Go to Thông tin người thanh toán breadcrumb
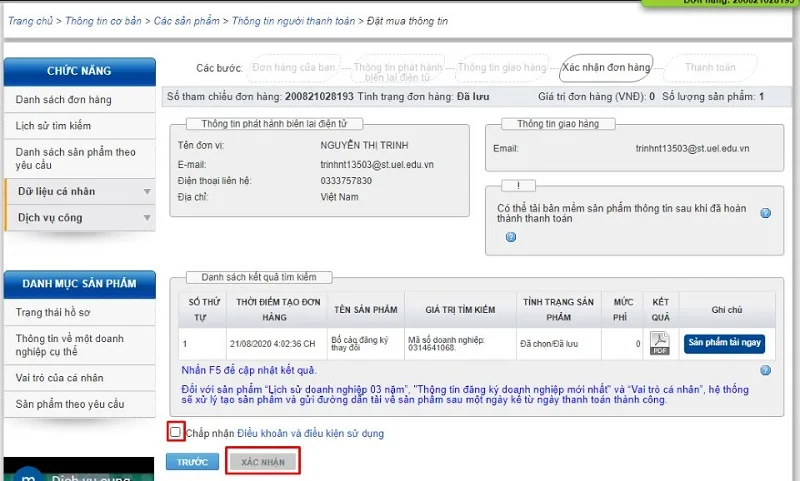Screen dimensions: 800x481 tap(293, 21)
